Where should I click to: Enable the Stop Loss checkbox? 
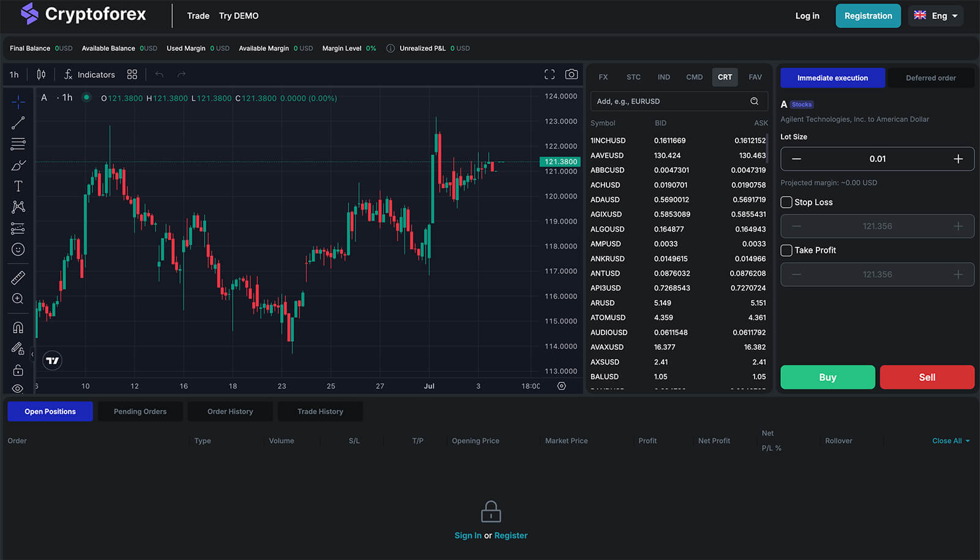[x=786, y=202]
